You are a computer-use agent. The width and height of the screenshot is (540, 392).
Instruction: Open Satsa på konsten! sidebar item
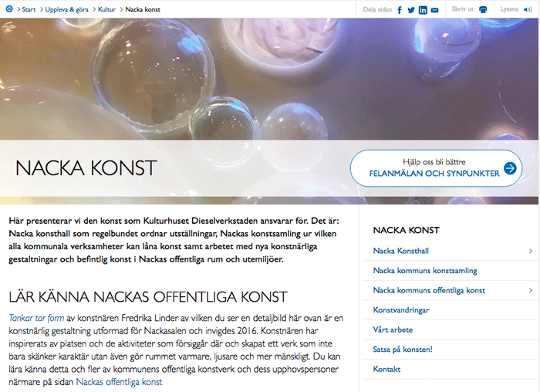403,350
